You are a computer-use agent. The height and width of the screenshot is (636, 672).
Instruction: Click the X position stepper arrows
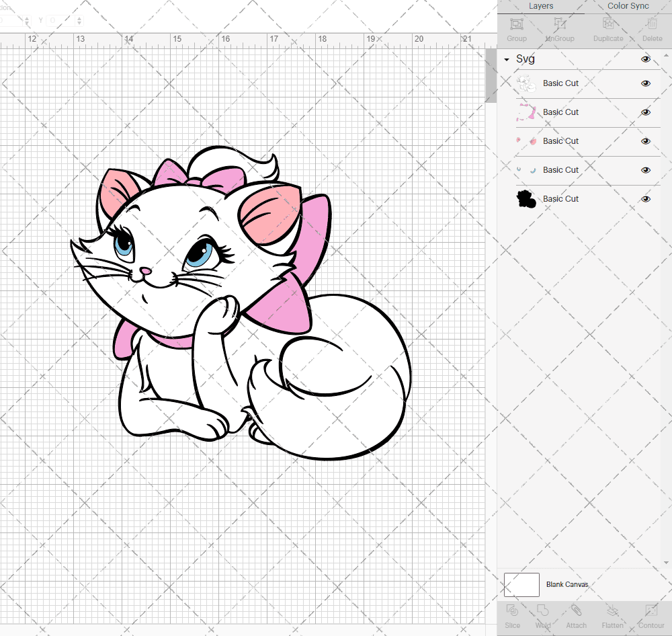click(27, 20)
